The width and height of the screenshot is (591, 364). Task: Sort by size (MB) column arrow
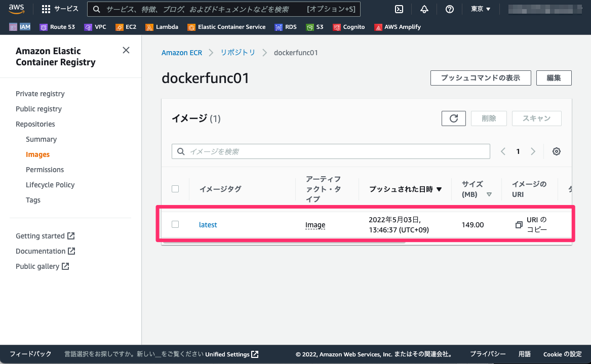click(489, 194)
